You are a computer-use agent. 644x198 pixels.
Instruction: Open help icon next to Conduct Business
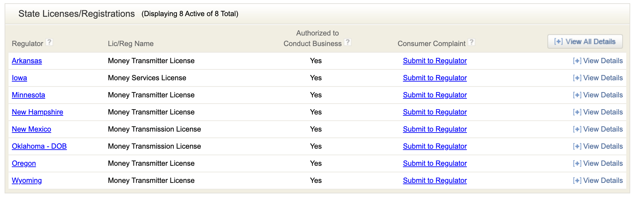pyautogui.click(x=348, y=42)
